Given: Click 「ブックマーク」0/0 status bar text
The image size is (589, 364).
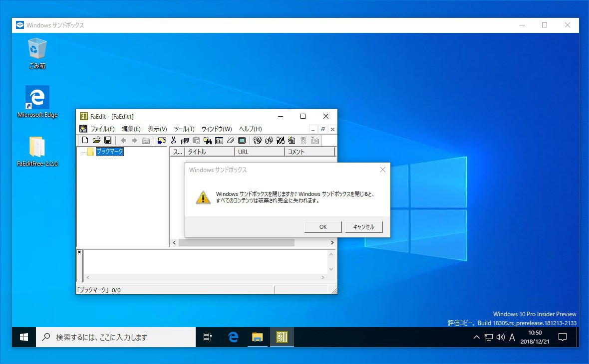Looking at the screenshot, I should [x=98, y=290].
